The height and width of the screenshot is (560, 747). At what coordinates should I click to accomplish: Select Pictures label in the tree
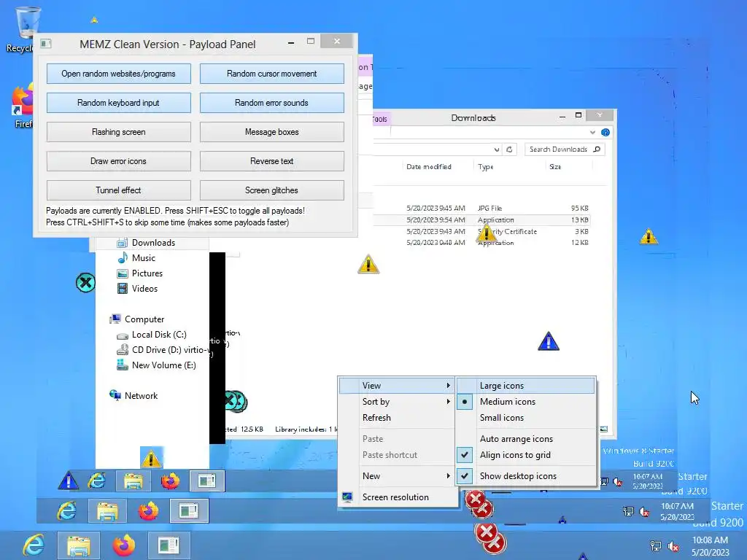click(x=147, y=273)
